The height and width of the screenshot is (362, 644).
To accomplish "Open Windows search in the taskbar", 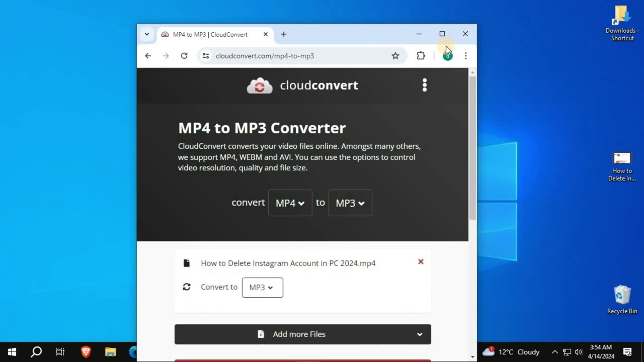I will click(x=36, y=352).
